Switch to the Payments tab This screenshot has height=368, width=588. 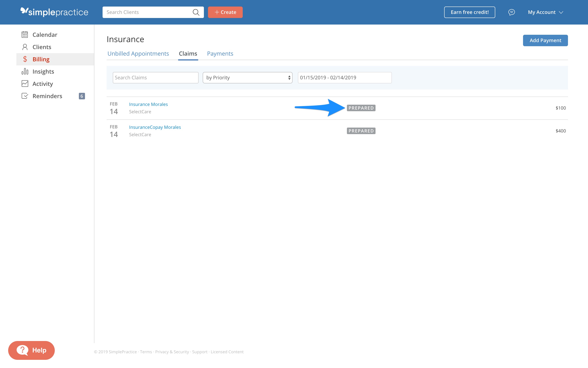[220, 53]
